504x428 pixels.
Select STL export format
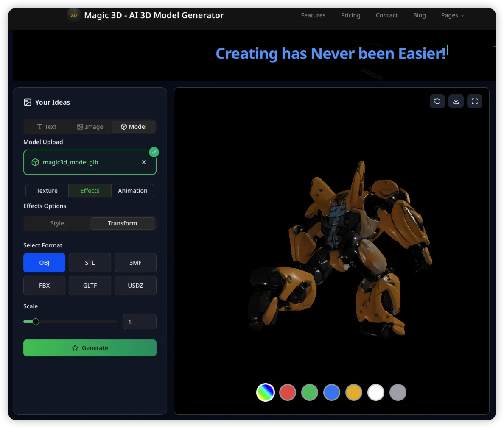tap(90, 263)
